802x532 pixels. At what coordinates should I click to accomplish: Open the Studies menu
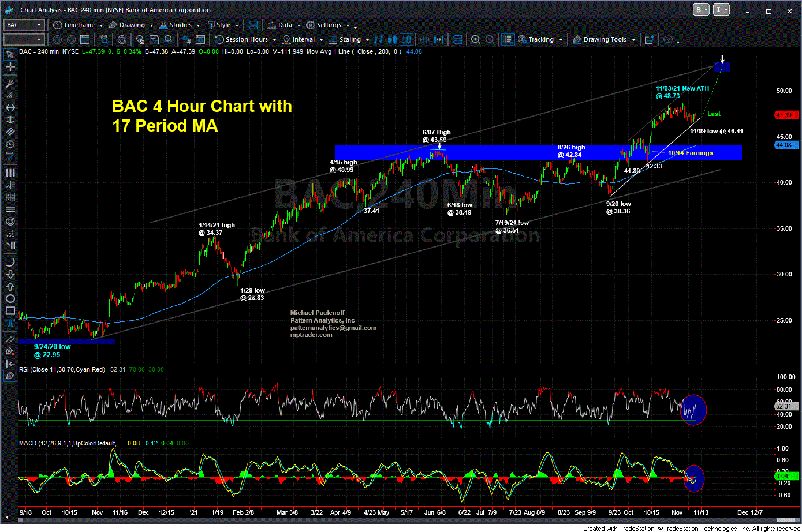tap(178, 25)
